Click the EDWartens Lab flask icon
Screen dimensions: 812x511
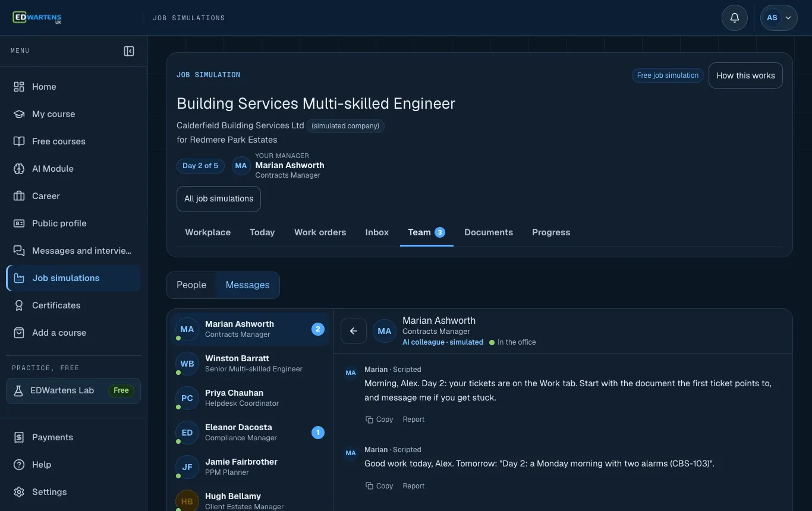(x=18, y=390)
